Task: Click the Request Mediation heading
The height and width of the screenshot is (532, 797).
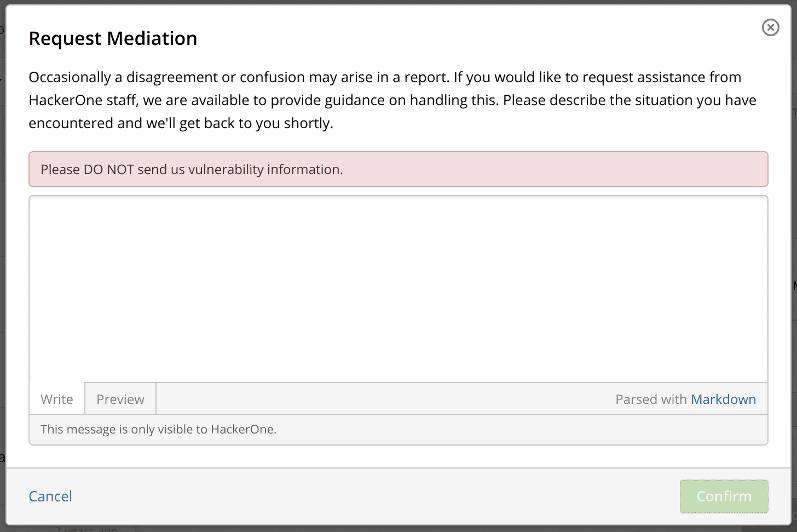Action: [x=113, y=38]
